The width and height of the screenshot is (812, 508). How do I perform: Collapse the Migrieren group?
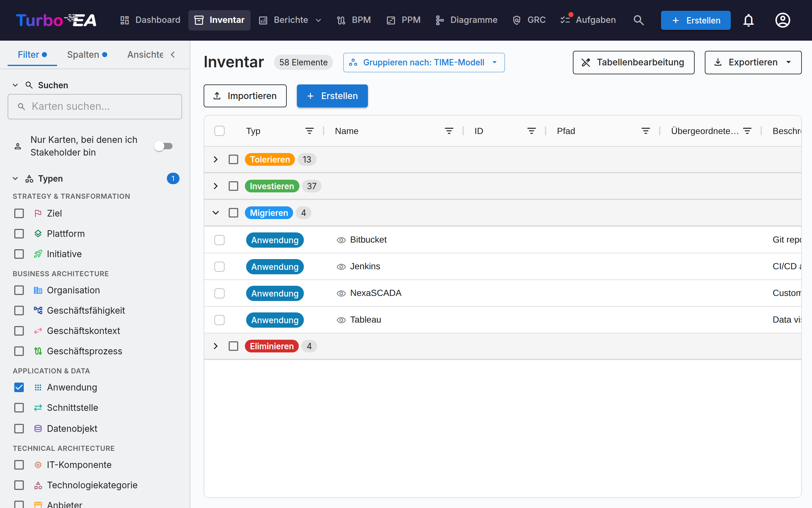pyautogui.click(x=216, y=213)
